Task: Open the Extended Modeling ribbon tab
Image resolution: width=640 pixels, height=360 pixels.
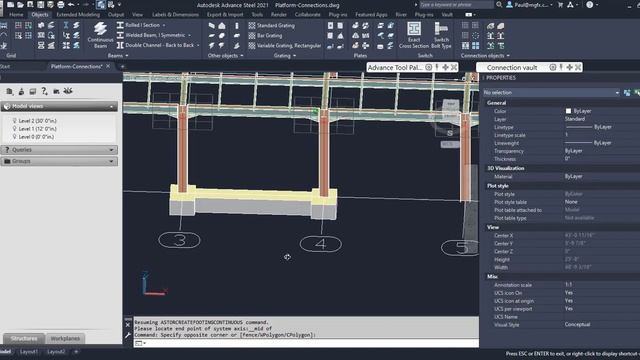Action: tap(78, 15)
